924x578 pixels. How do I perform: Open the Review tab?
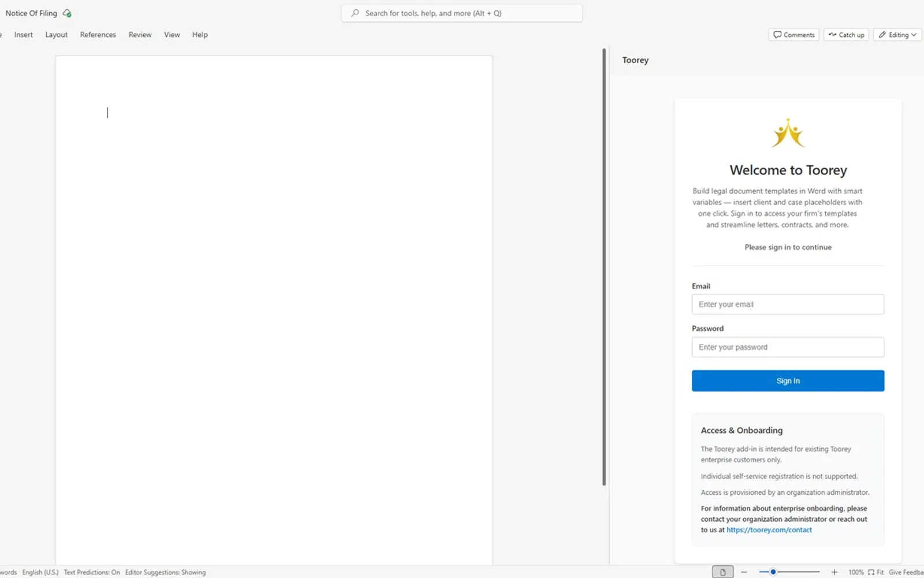click(x=140, y=35)
